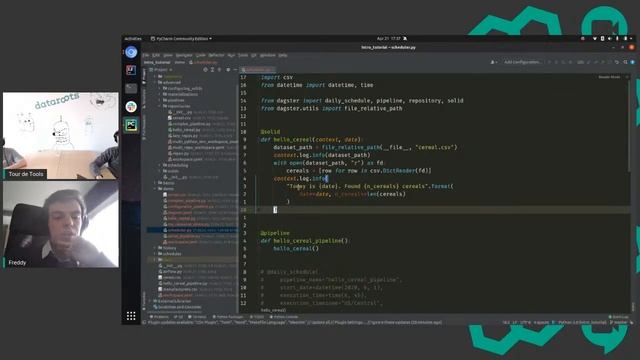This screenshot has width=640, height=360.
Task: Launch IntelliJ IDEA from the dock
Action: (x=131, y=70)
